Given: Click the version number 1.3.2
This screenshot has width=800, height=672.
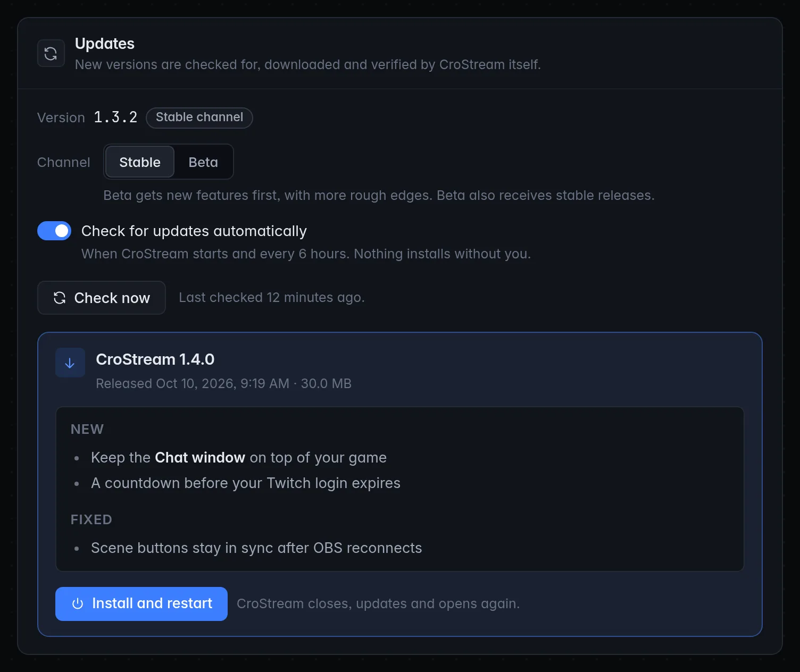Looking at the screenshot, I should pyautogui.click(x=115, y=117).
